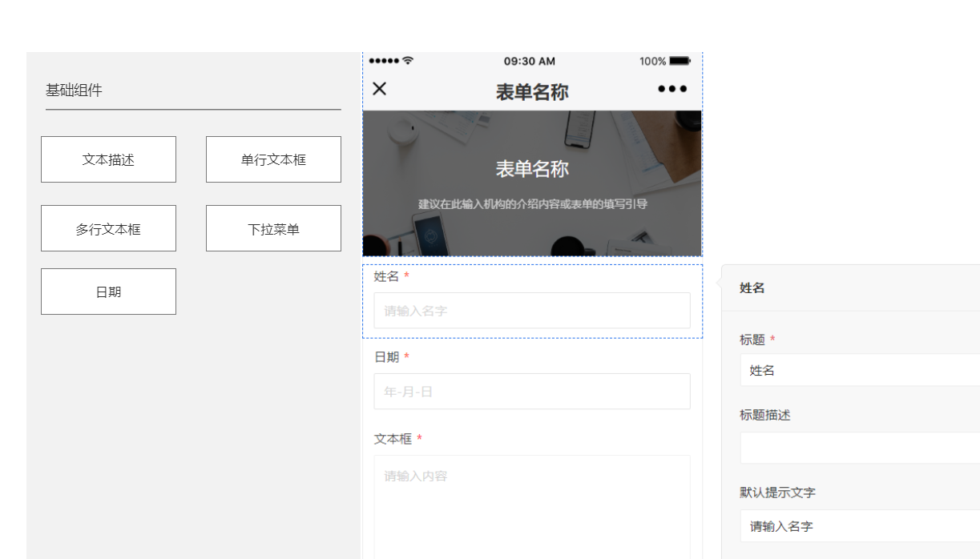Click the 基础组件 section heading
The width and height of the screenshot is (980, 559).
(x=74, y=90)
